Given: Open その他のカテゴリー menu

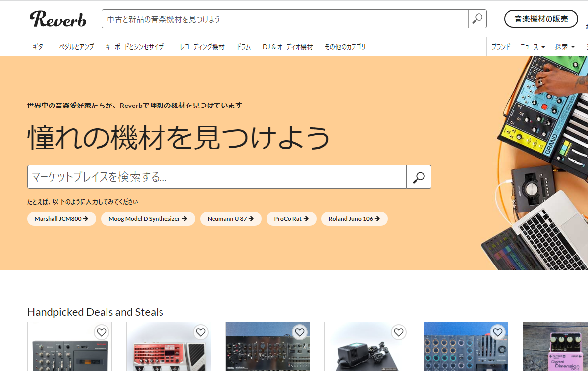Looking at the screenshot, I should tap(347, 47).
